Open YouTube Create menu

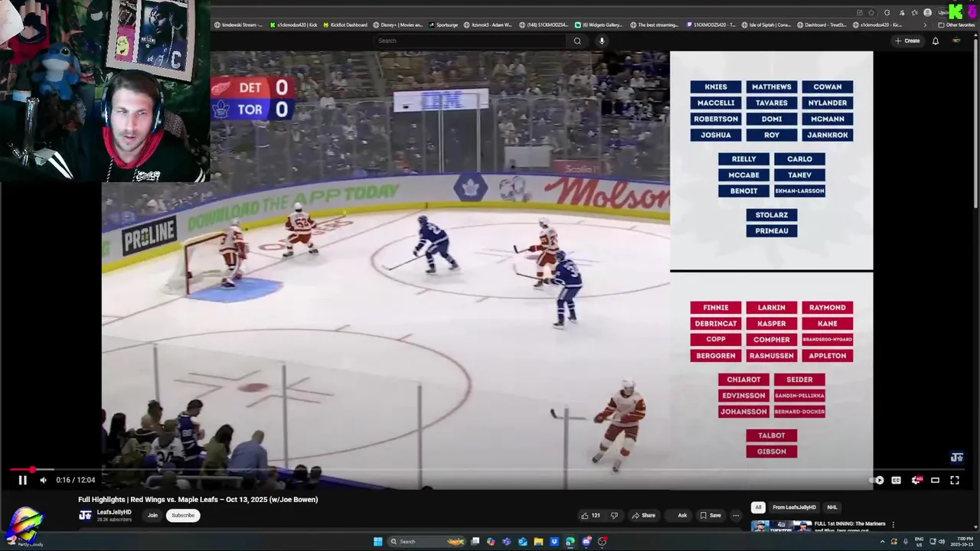(x=907, y=41)
